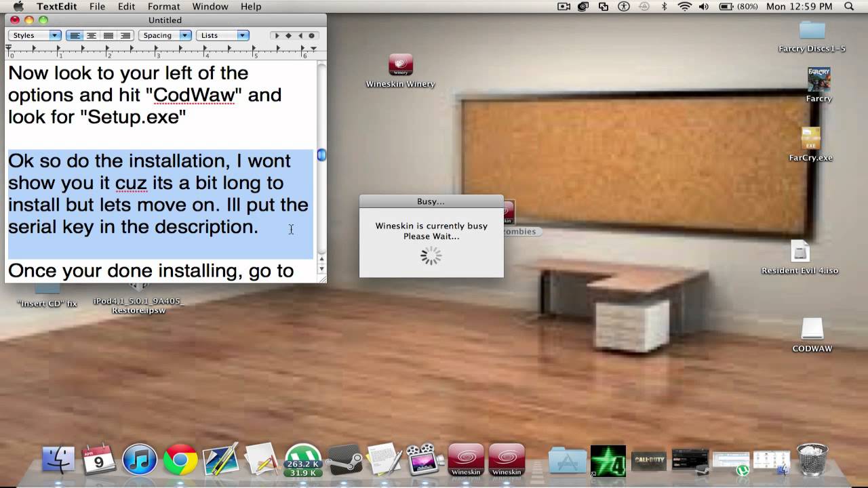Click the word "Setup.exe" in the document

pyautogui.click(x=132, y=117)
